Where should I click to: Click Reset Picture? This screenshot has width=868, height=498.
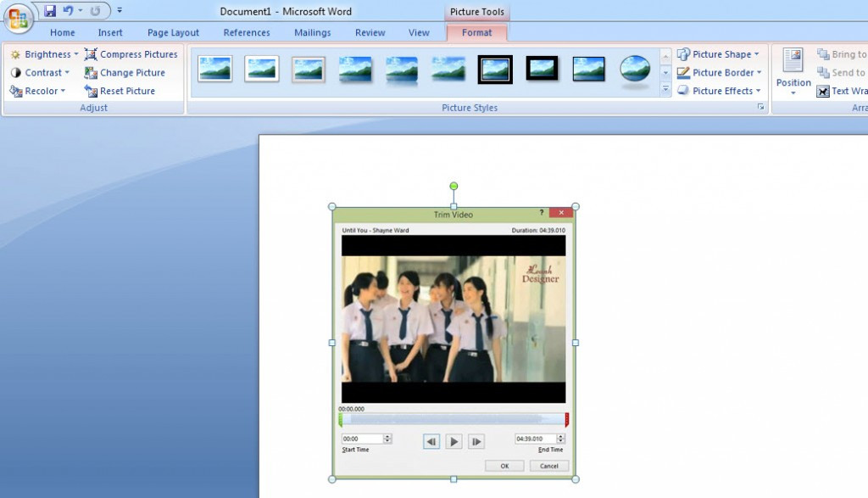(x=120, y=91)
